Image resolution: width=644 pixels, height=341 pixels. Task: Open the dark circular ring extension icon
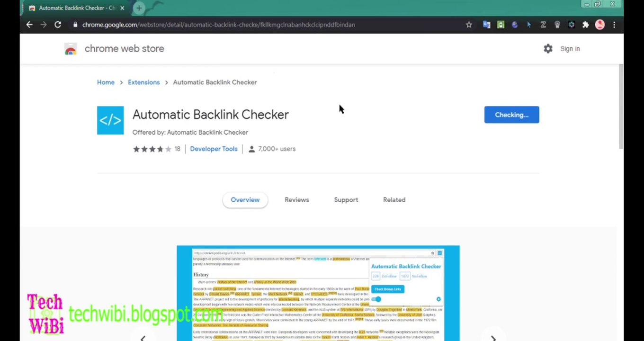point(572,25)
